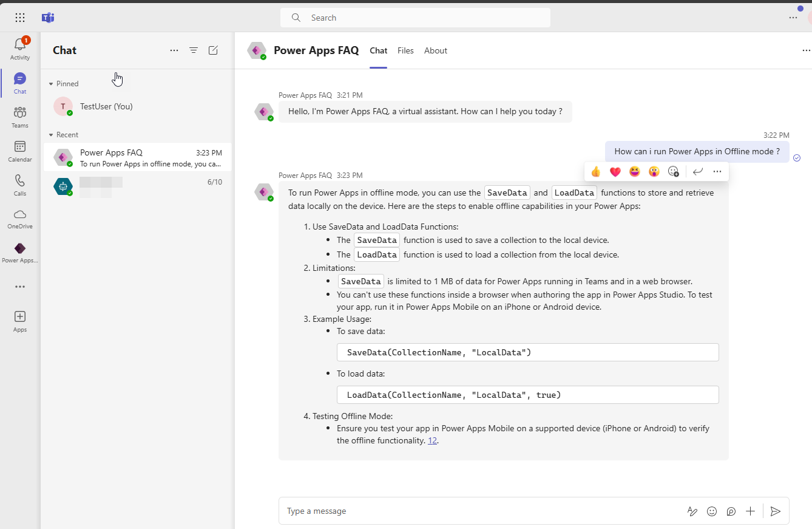812x529 pixels.
Task: React with the heart emoji
Action: pos(615,171)
